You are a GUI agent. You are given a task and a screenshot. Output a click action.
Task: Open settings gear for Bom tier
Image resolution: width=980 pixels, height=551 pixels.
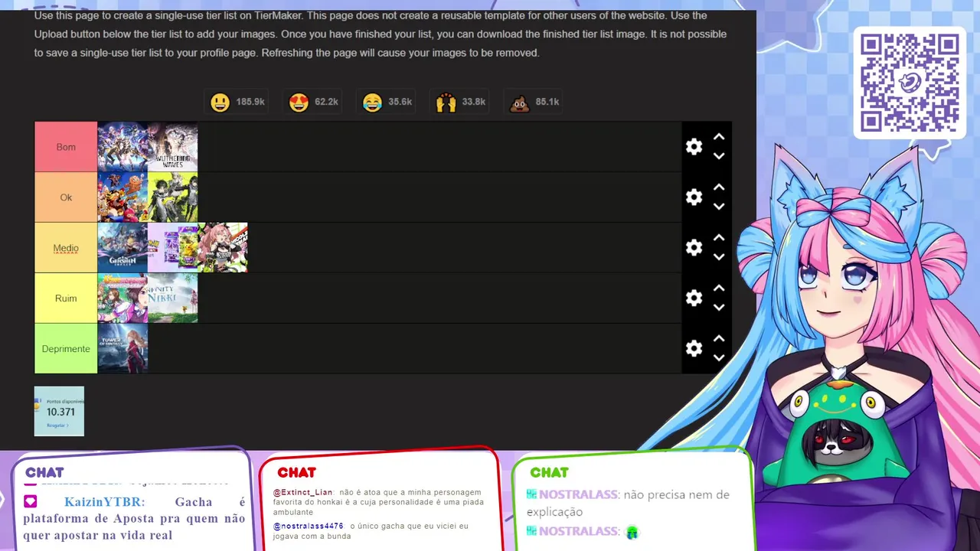point(694,147)
